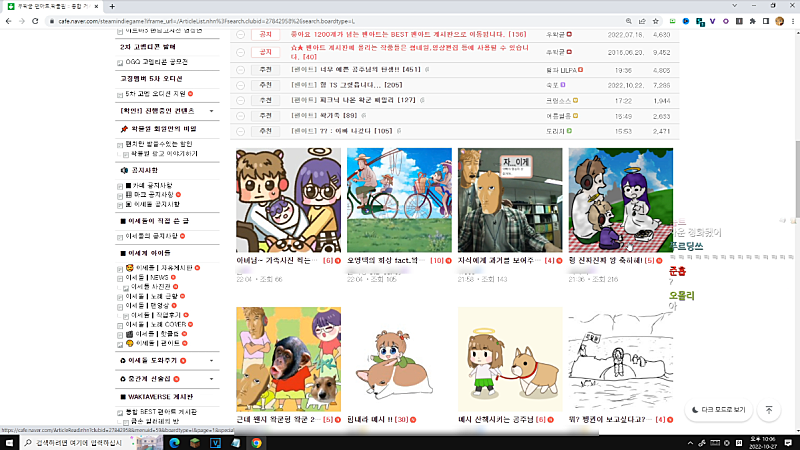The height and width of the screenshot is (450, 800).
Task: Open the 이세돌 | 자유게시판 board
Action: pos(164,268)
